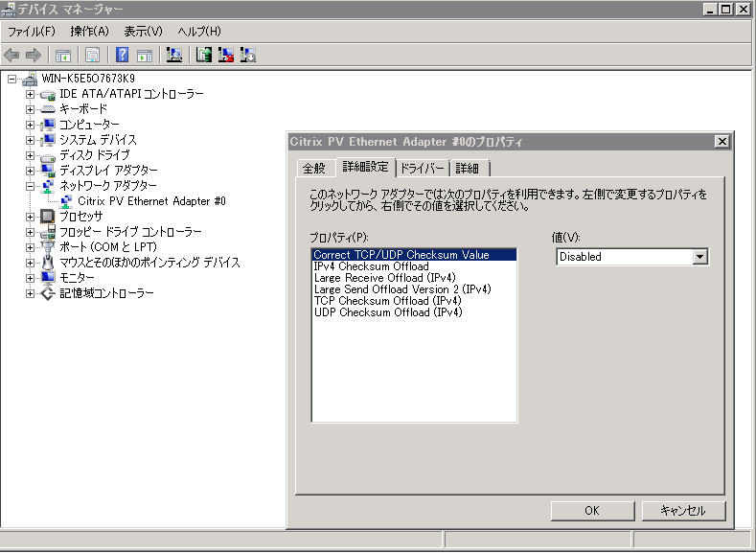Viewport: 756px width, 553px height.
Task: Select TCP Checksum Offload (IPv4) property
Action: pyautogui.click(x=414, y=301)
